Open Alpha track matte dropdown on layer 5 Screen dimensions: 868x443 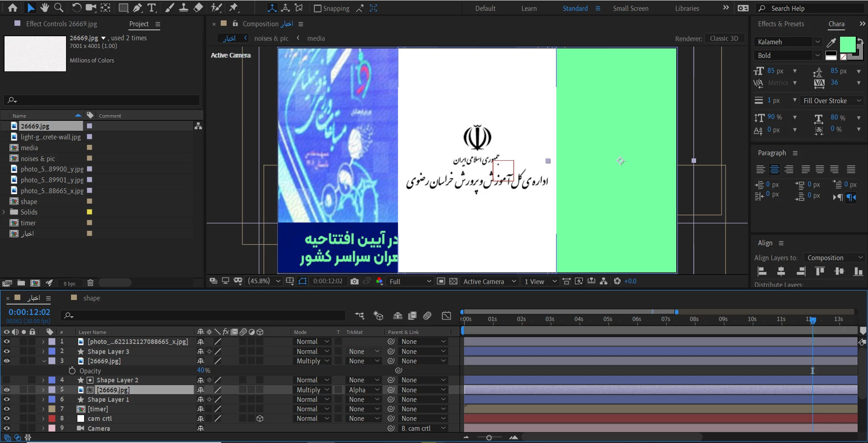(x=364, y=390)
